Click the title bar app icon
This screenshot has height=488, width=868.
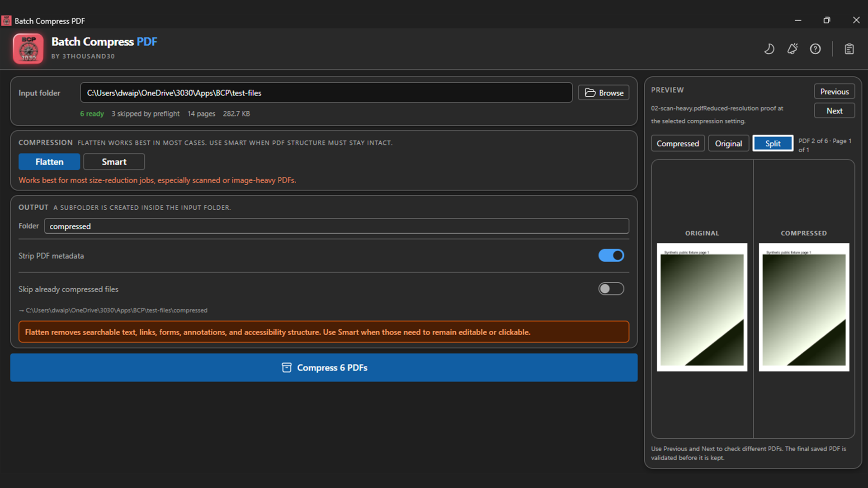click(x=6, y=21)
